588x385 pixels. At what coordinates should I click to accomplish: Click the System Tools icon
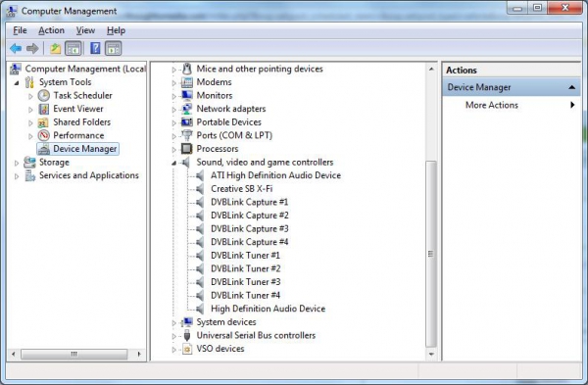(x=29, y=82)
